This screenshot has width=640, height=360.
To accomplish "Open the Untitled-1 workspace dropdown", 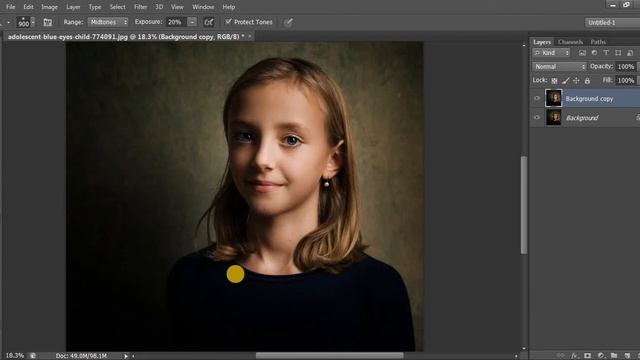I will pos(612,23).
